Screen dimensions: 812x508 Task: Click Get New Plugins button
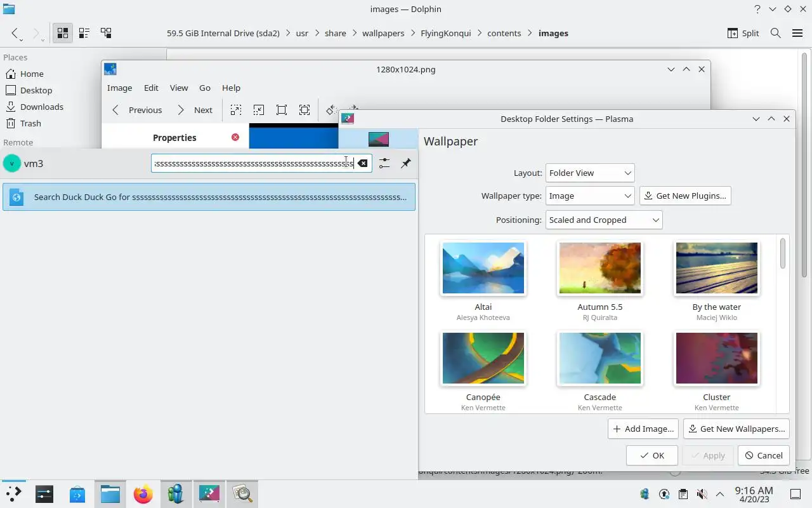pyautogui.click(x=685, y=196)
